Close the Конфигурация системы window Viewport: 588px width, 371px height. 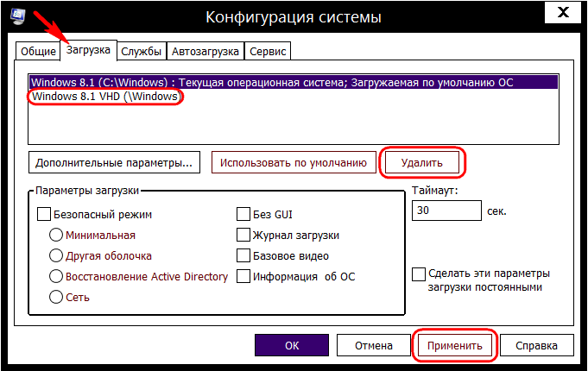click(x=563, y=12)
